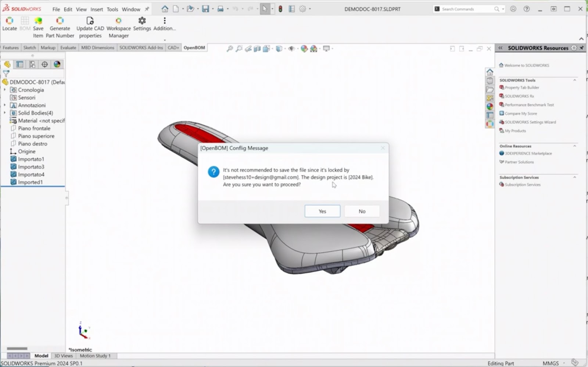This screenshot has height=367, width=588.
Task: Expand the Cronologia tree node
Action: coord(5,90)
